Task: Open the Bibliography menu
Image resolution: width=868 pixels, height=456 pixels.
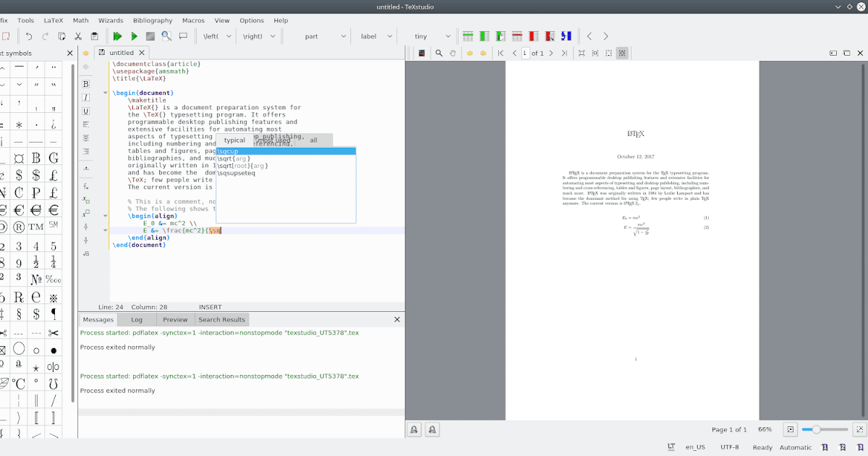Action: pyautogui.click(x=152, y=20)
